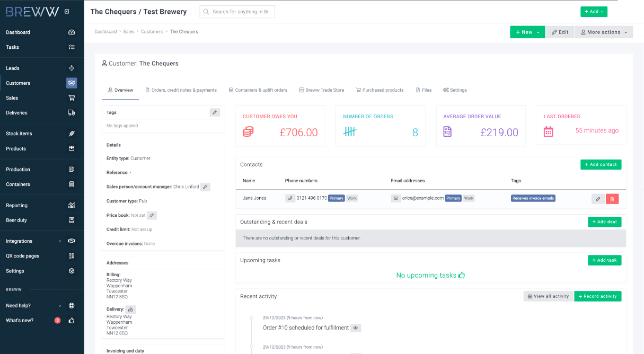This screenshot has height=354, width=644.
Task: Click the Record activity button
Action: coord(597,296)
